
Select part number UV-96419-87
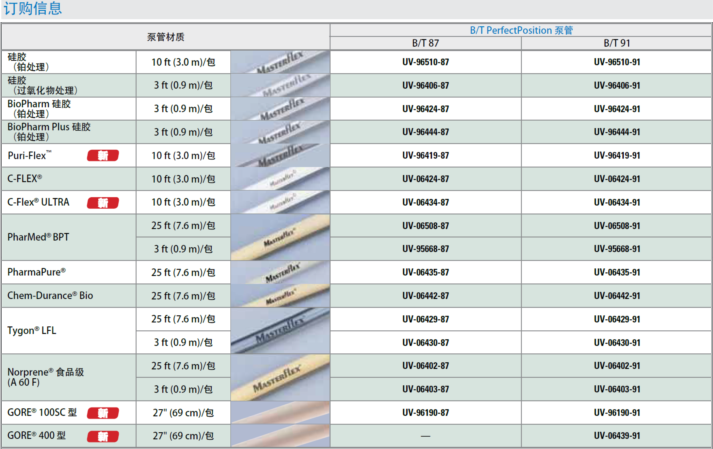(426, 156)
